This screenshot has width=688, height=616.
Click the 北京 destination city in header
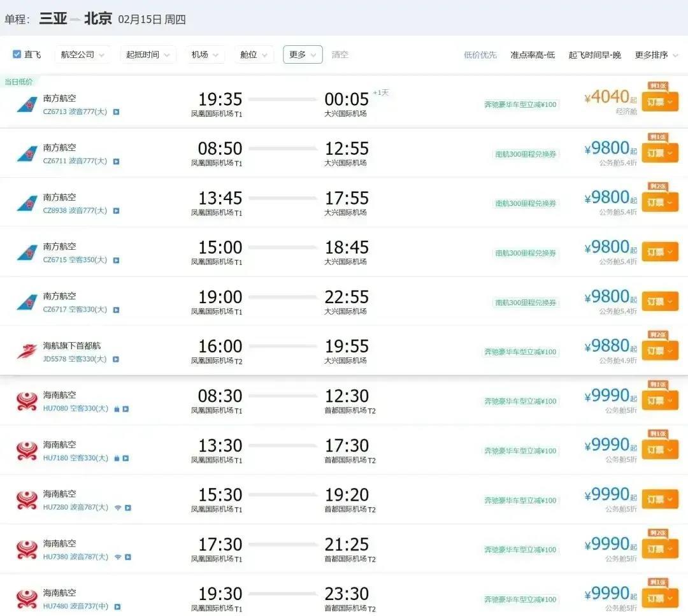[98, 19]
